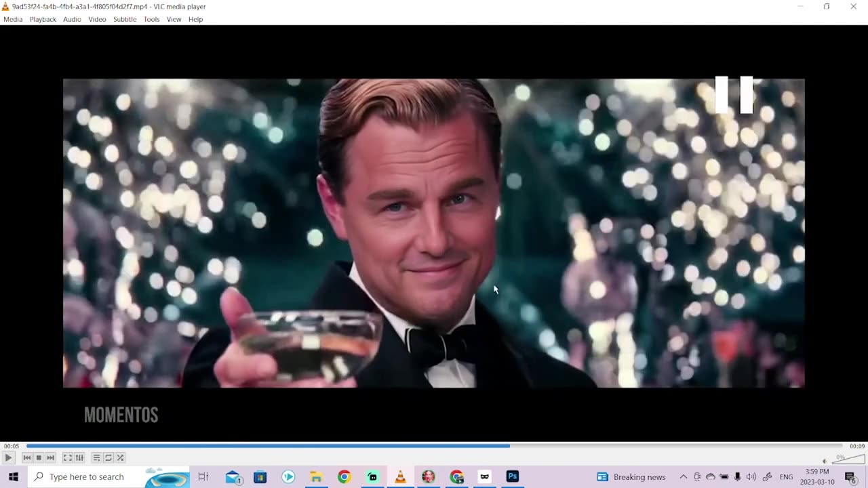The width and height of the screenshot is (868, 488).
Task: Seek within the video progress bar
Action: click(434, 446)
